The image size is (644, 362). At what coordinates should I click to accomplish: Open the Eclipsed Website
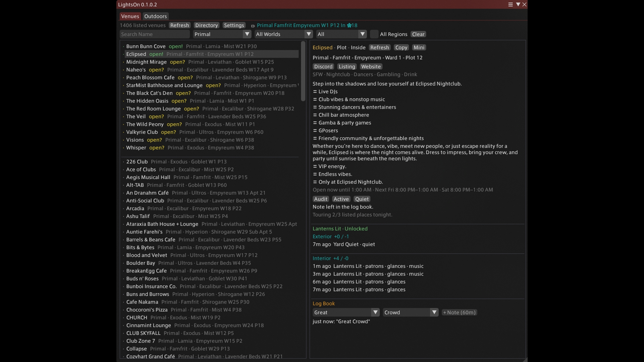[371, 67]
